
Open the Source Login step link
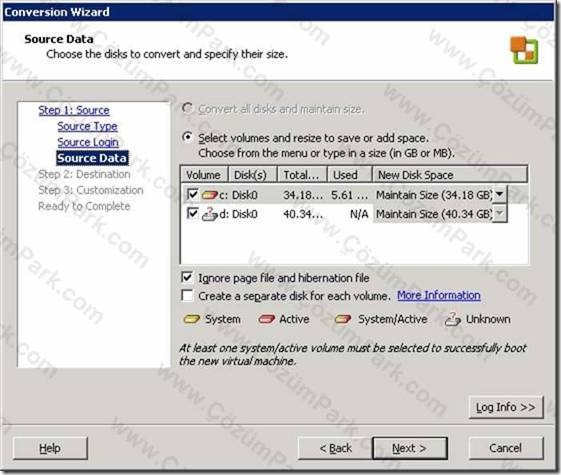click(x=88, y=142)
